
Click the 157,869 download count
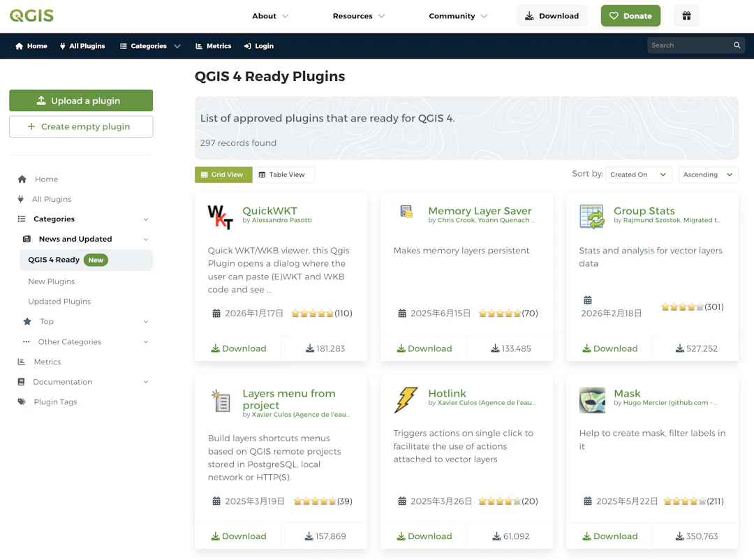click(330, 536)
